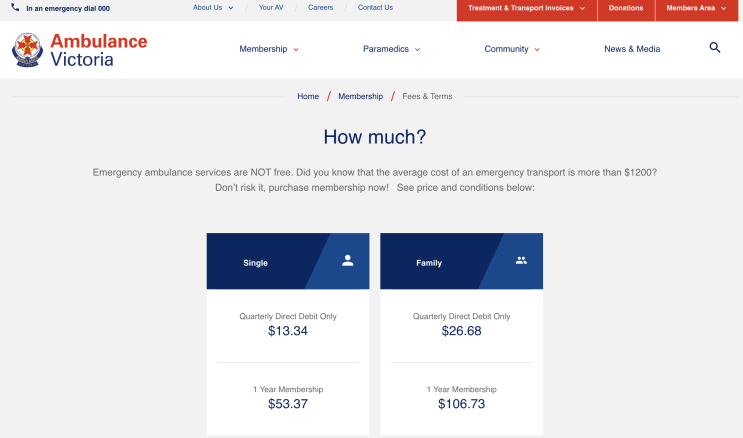Go to Your AV link
743x438 pixels.
271,7
